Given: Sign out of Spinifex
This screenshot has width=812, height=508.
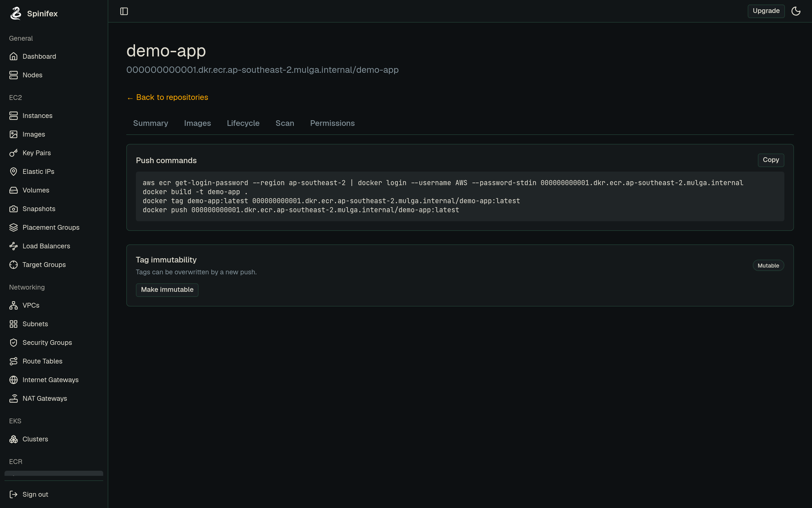Looking at the screenshot, I should click(x=54, y=494).
